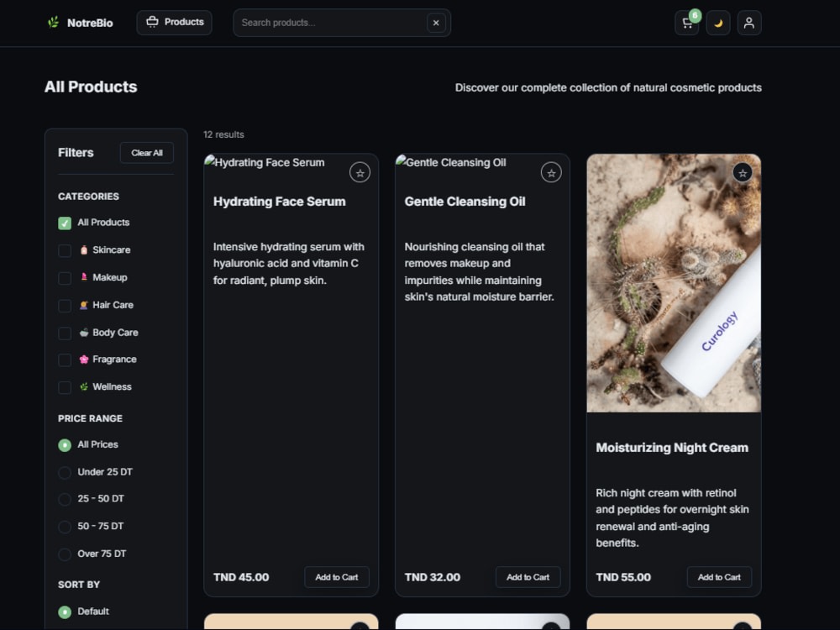Viewport: 840px width, 630px height.
Task: Add Moisturizing Night Cream to cart
Action: 719,577
